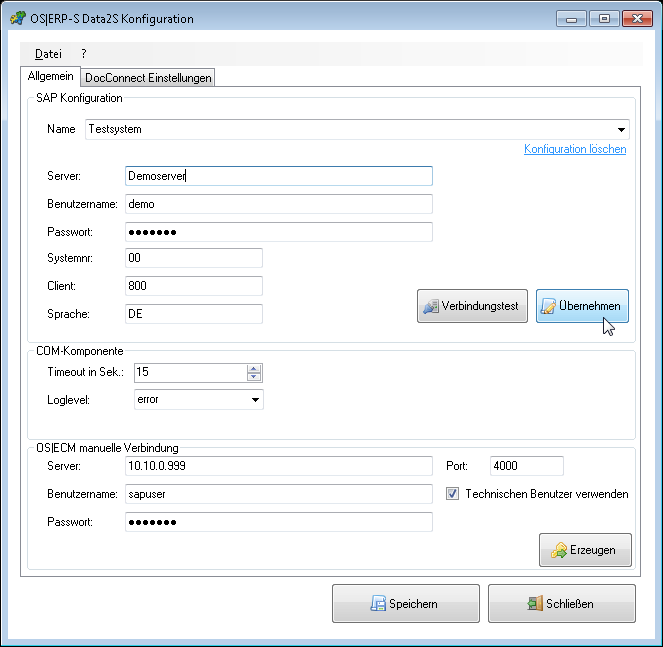Close the window with the red X
Viewport: 663px width, 647px height.
(637, 19)
